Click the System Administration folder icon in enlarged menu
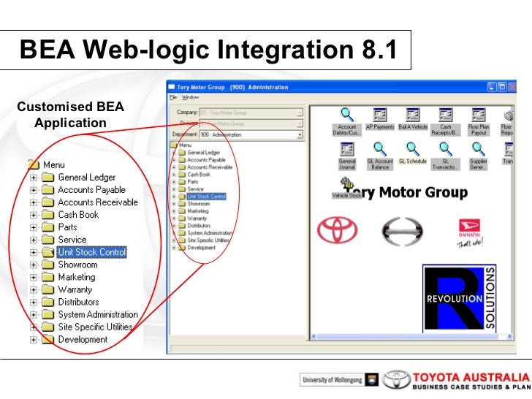The width and height of the screenshot is (532, 399). 47,314
